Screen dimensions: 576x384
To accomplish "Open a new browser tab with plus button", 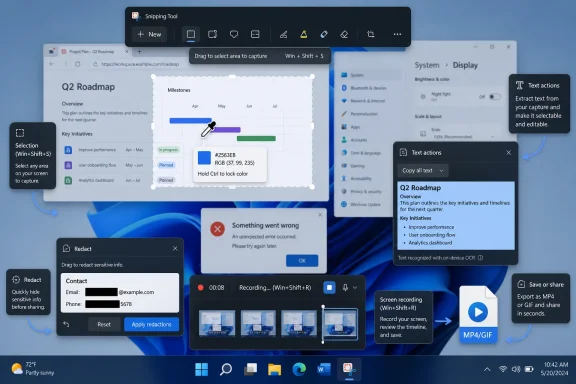I will (x=139, y=51).
